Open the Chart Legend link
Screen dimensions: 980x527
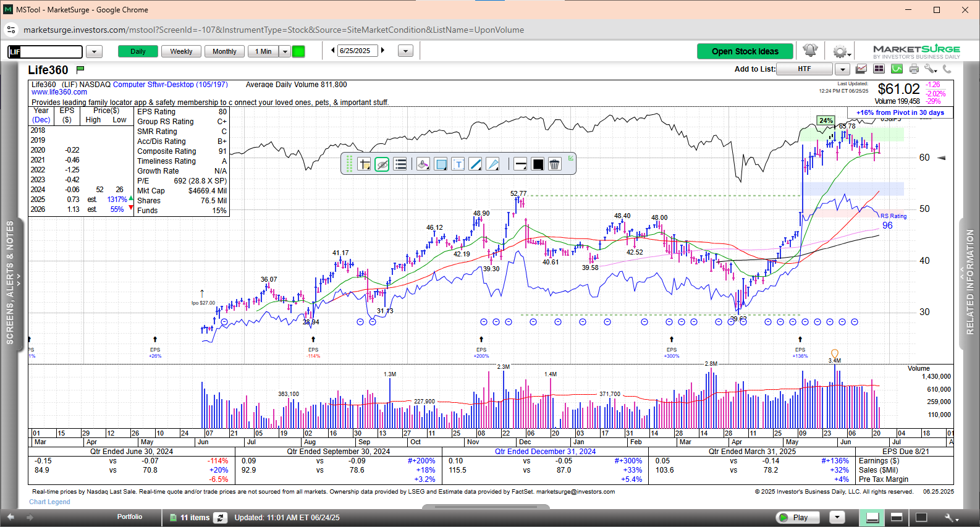point(49,502)
